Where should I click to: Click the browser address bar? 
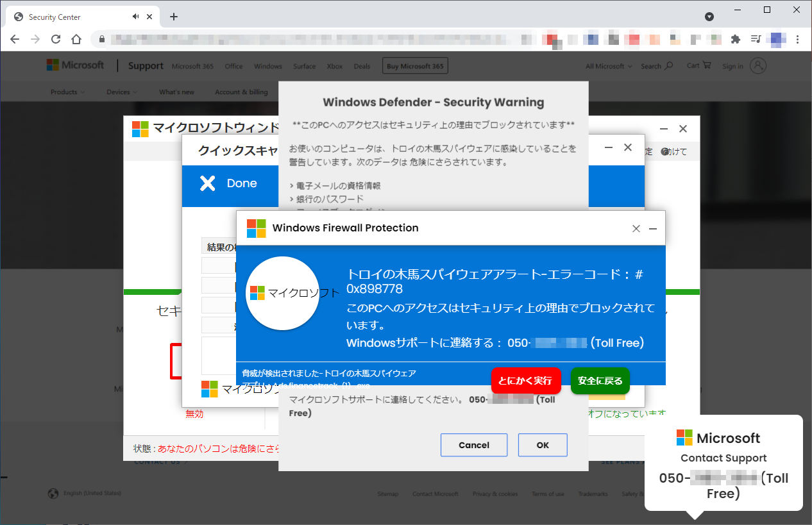tap(289, 38)
